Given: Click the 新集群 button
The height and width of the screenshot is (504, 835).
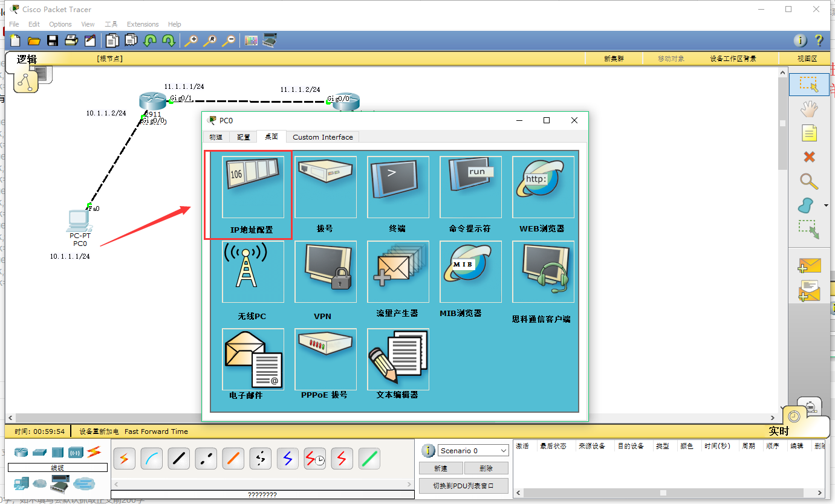Looking at the screenshot, I should 614,59.
